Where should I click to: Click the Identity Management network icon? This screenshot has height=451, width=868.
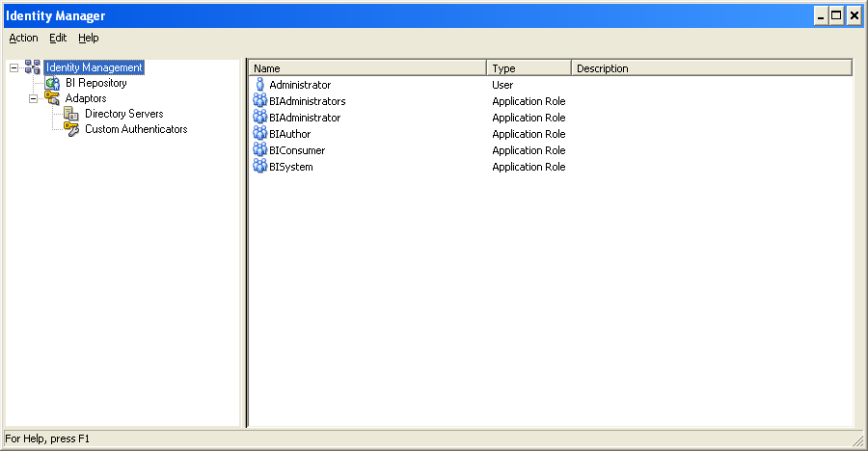tap(33, 67)
